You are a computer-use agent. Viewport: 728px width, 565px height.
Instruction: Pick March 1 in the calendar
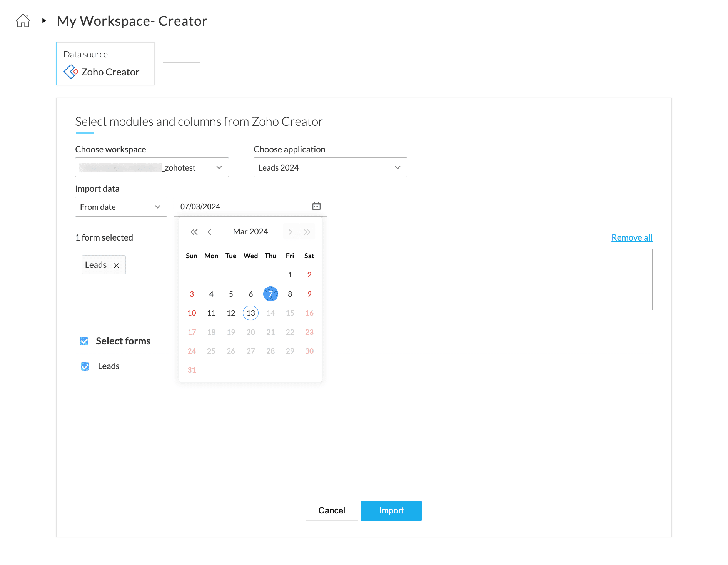point(290,275)
